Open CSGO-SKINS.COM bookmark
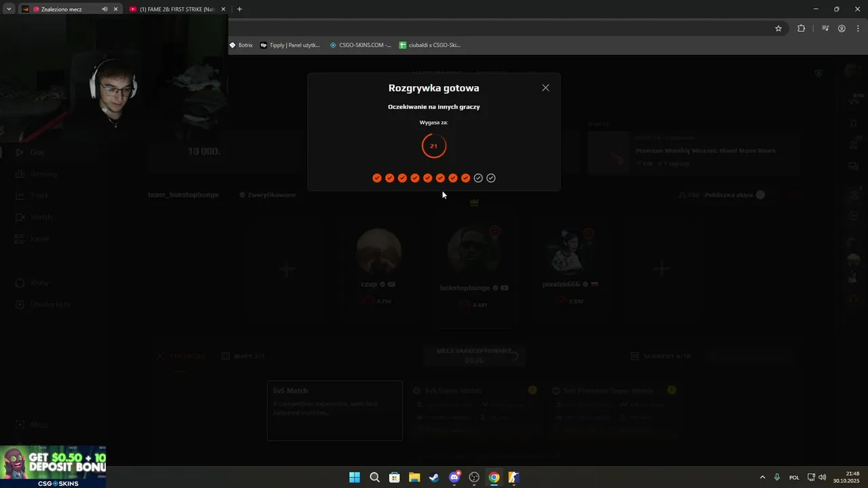The image size is (868, 488). pos(360,45)
